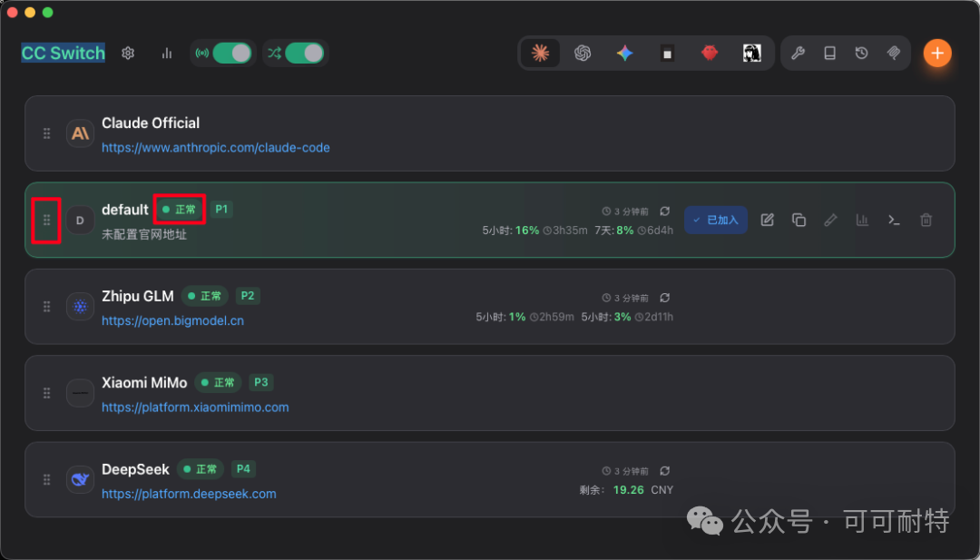Click the CC Switch title text
The height and width of the screenshot is (560, 980).
[x=64, y=54]
